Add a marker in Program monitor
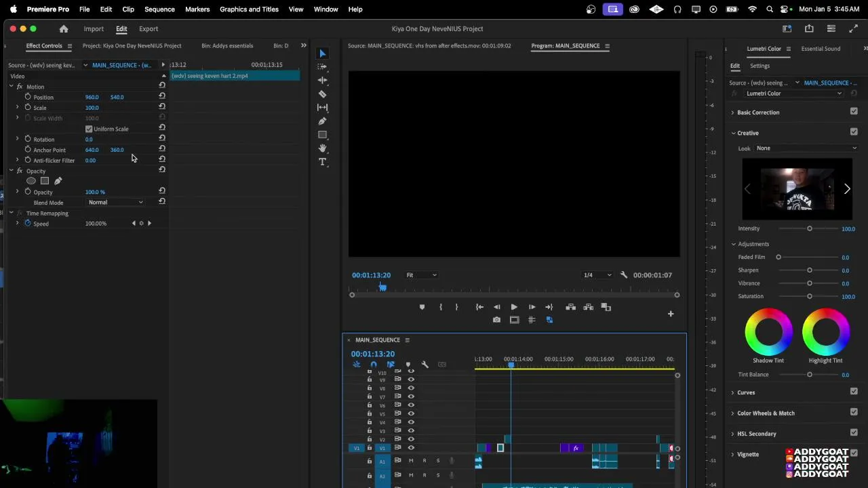The width and height of the screenshot is (868, 488). [422, 307]
